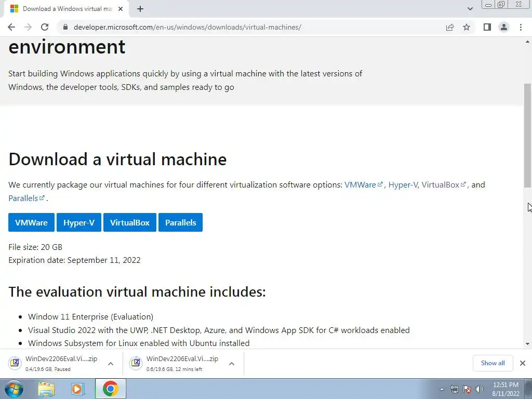Open tab search chevron in title bar
The image size is (532, 399).
[x=470, y=9]
